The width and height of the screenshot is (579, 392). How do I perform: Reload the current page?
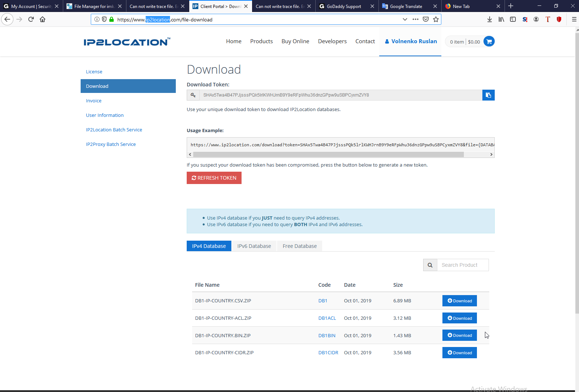pos(31,19)
